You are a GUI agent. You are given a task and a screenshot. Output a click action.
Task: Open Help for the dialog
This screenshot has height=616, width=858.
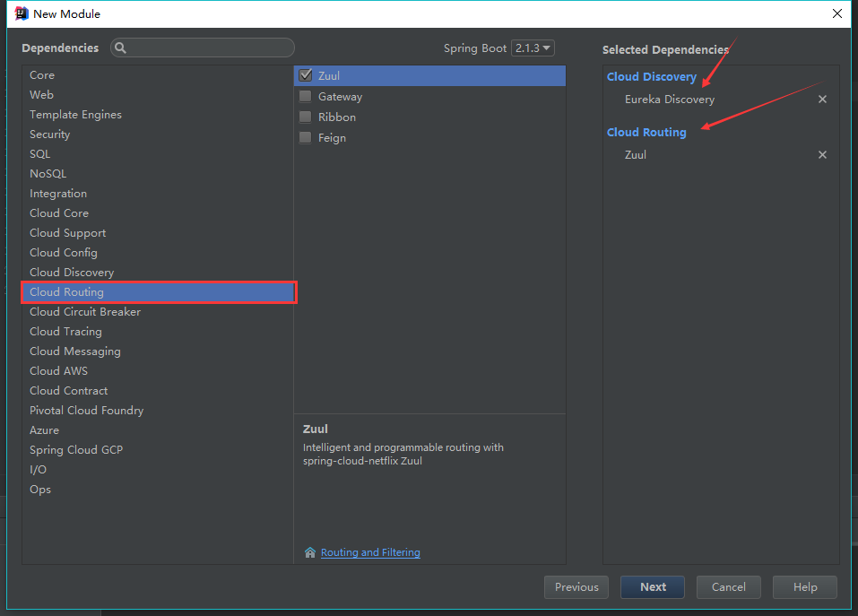pos(804,587)
